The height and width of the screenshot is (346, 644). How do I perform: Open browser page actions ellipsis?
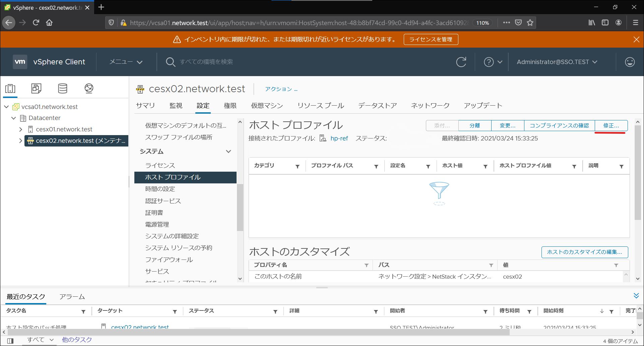click(x=506, y=22)
